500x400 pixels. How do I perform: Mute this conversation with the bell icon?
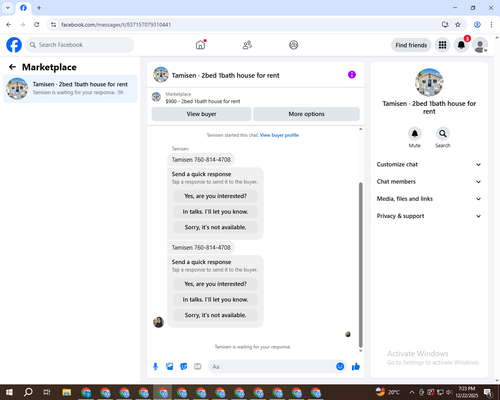(x=415, y=134)
